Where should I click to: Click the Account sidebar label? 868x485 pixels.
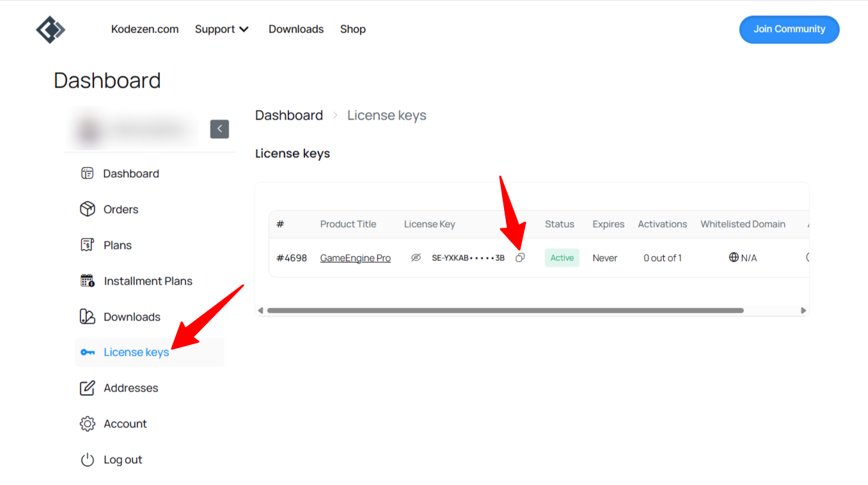click(x=125, y=424)
